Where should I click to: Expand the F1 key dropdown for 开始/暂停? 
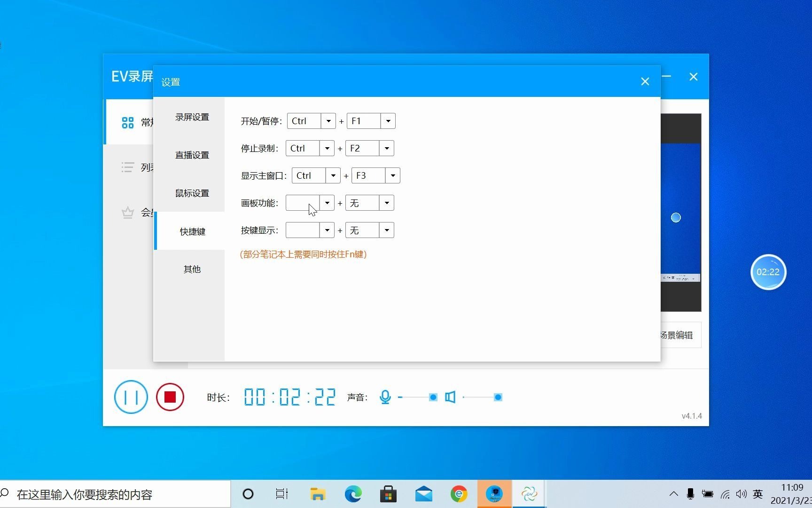pyautogui.click(x=388, y=121)
